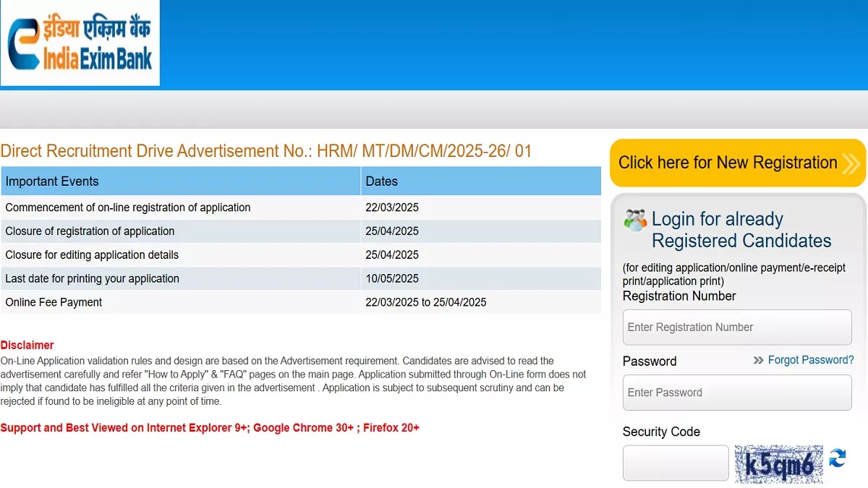Open the Forgot Password link
The height and width of the screenshot is (488, 868).
coord(810,360)
